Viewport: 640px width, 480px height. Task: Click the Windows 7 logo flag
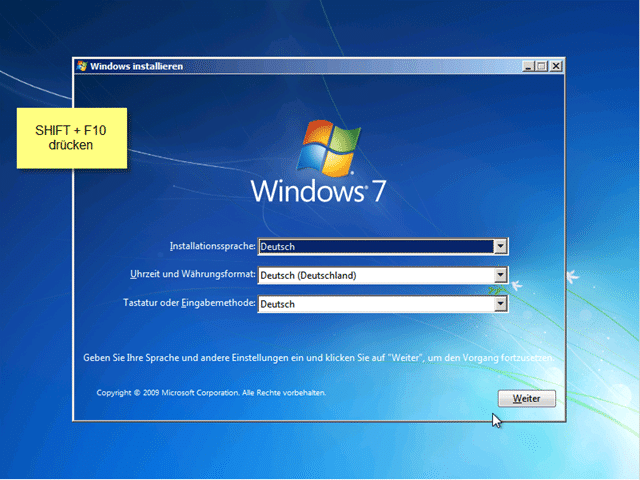click(329, 148)
